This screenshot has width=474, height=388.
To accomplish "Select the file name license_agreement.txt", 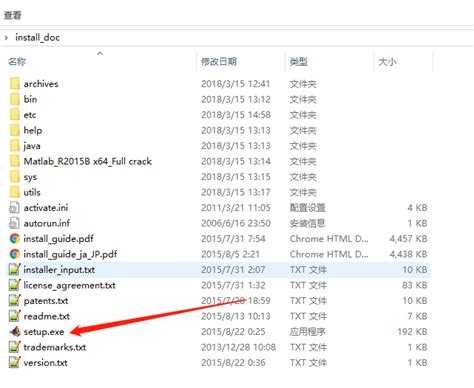I will pyautogui.click(x=69, y=285).
